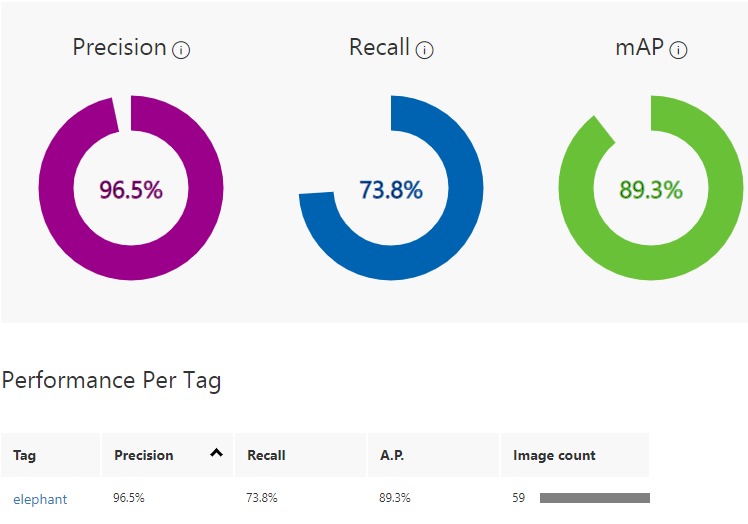The width and height of the screenshot is (748, 524).
Task: Select the blue Recall donut chart
Action: pos(391,188)
